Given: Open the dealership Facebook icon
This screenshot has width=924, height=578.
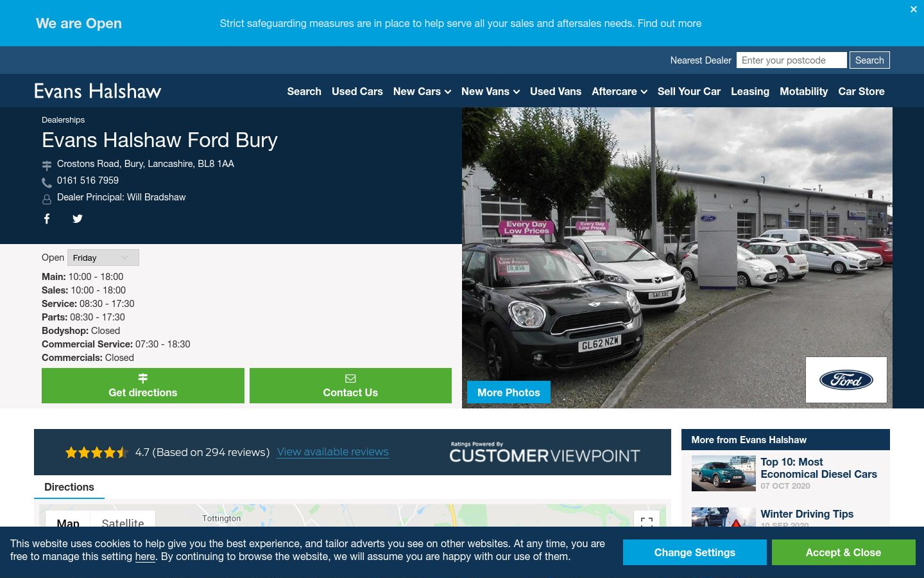Looking at the screenshot, I should [x=47, y=219].
